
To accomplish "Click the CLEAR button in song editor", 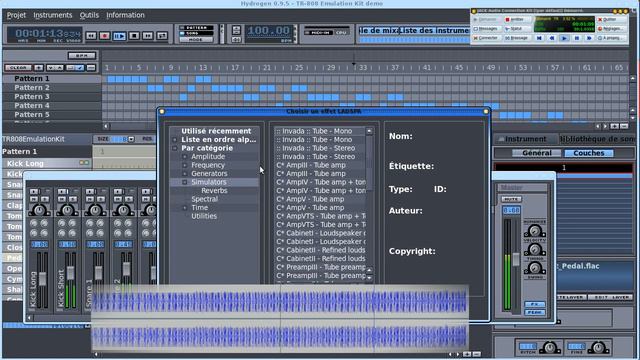I will 18,67.
